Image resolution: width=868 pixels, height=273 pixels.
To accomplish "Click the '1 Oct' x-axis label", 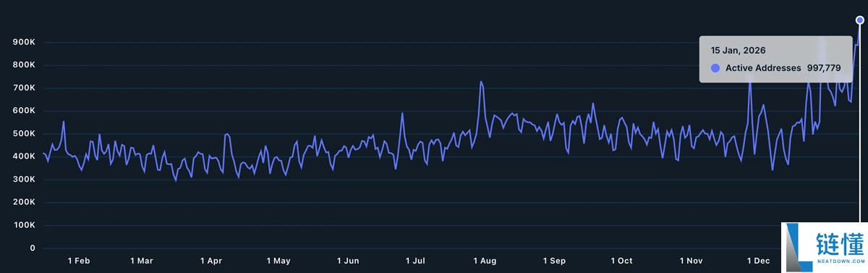I will 621,261.
